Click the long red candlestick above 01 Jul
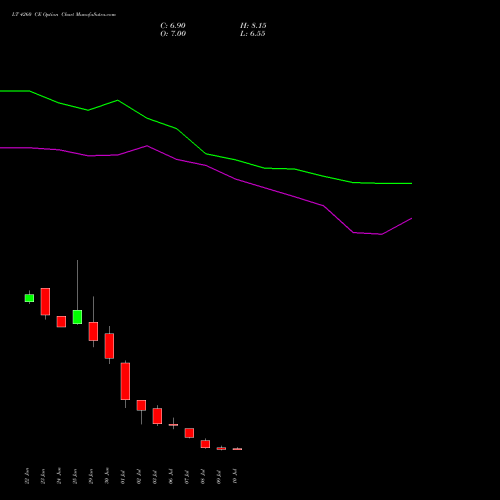The height and width of the screenshot is (500, 500). coord(125,381)
